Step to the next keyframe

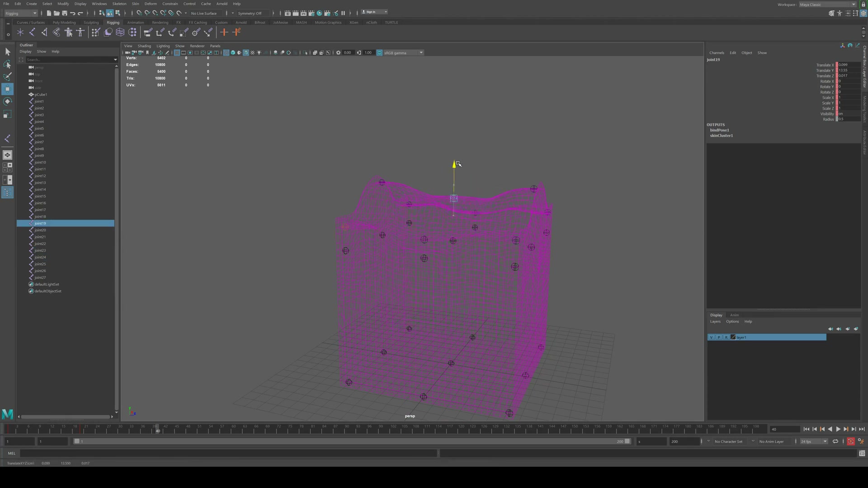tap(846, 429)
